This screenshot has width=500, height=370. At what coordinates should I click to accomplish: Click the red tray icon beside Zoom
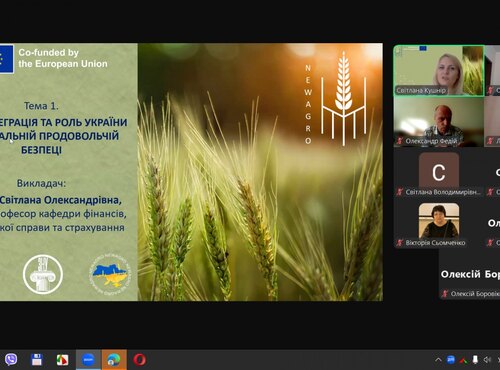coord(463,360)
